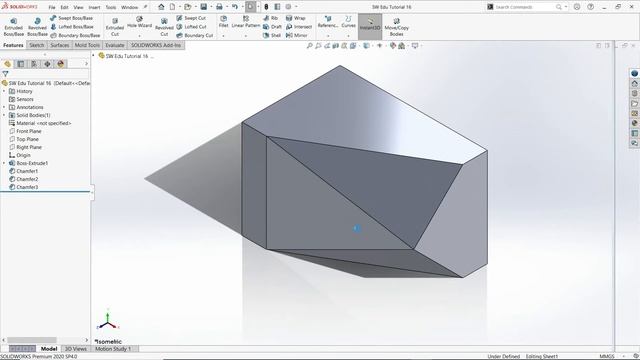Click the New document icon
640x360 pixels.
[x=172, y=7]
